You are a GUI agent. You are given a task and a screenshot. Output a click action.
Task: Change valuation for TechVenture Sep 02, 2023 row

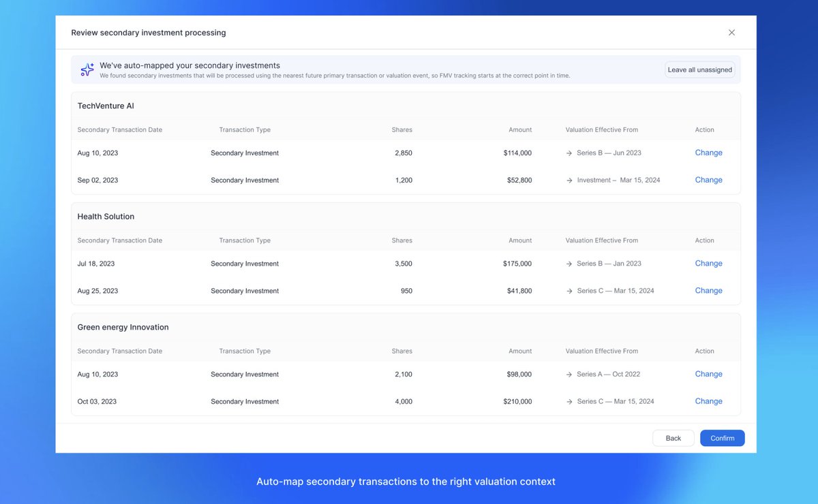click(x=708, y=180)
